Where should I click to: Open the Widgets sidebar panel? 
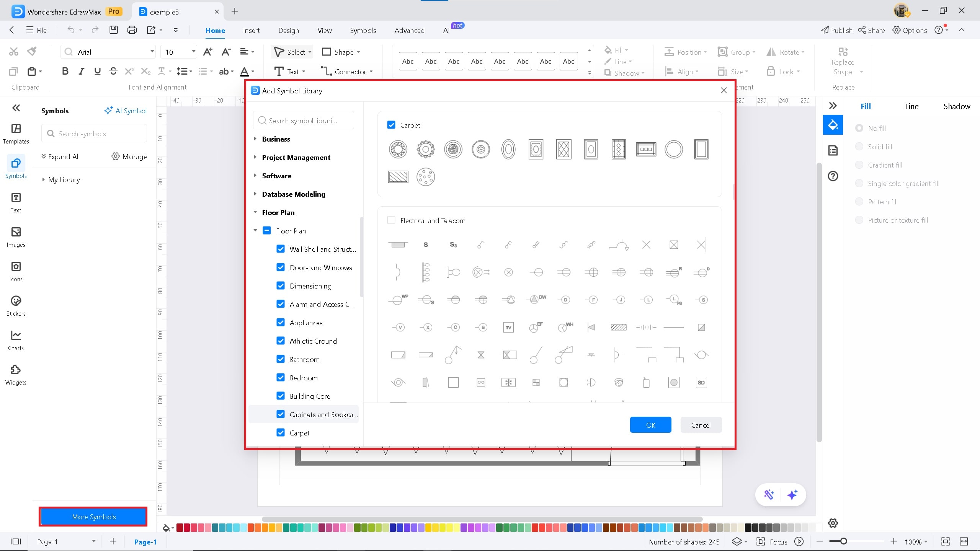click(x=16, y=375)
